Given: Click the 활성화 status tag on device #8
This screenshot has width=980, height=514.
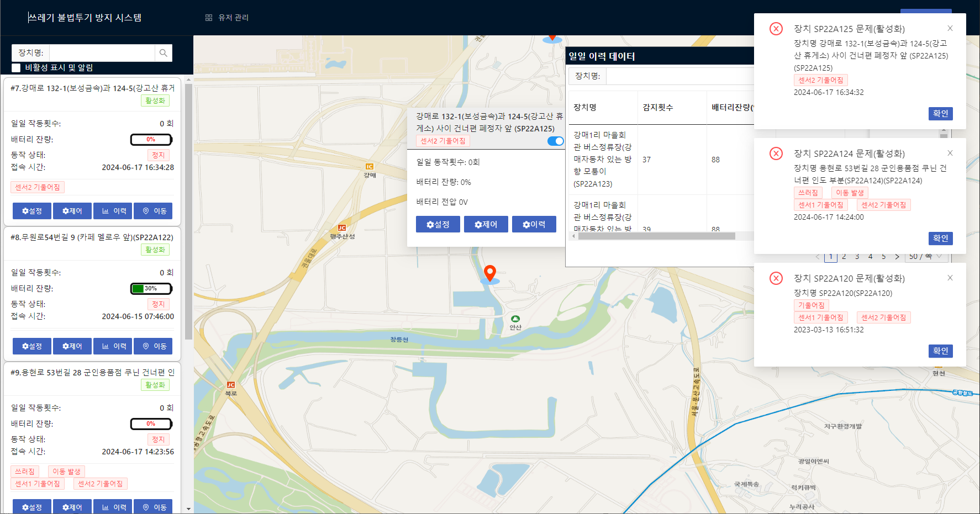Looking at the screenshot, I should [x=155, y=250].
